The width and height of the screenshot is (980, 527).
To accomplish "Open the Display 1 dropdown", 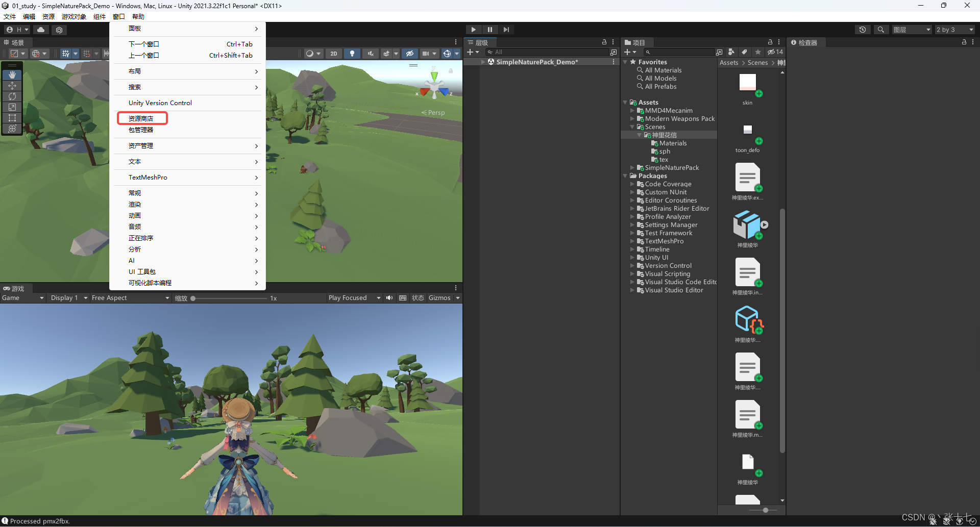I will (69, 298).
